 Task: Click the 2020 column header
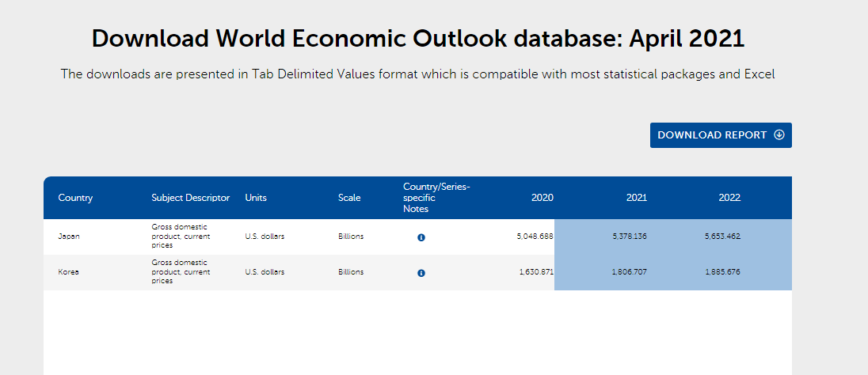tap(542, 198)
